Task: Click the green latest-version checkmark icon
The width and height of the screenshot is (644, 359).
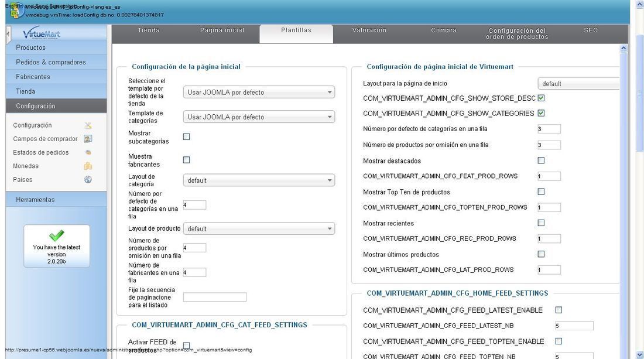Action: 57,235
